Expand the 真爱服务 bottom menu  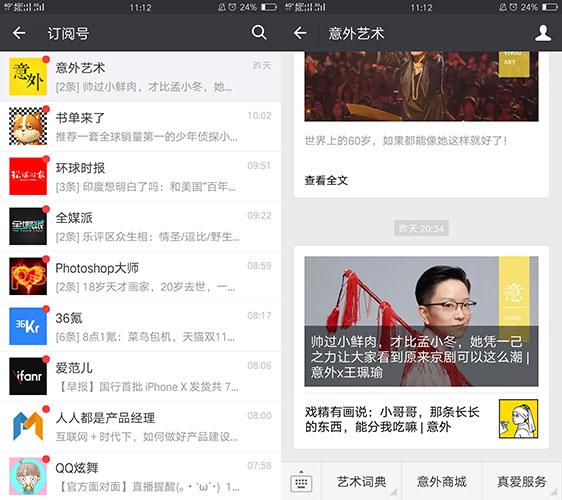point(522,482)
